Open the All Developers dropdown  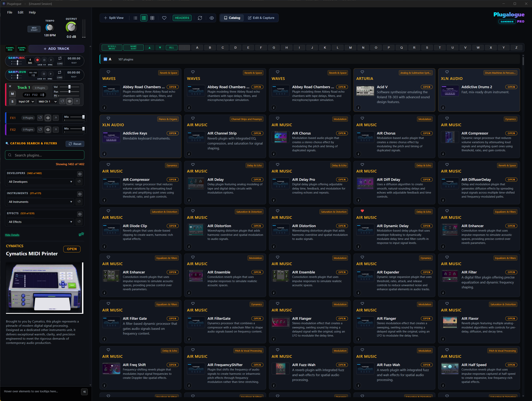[40, 182]
